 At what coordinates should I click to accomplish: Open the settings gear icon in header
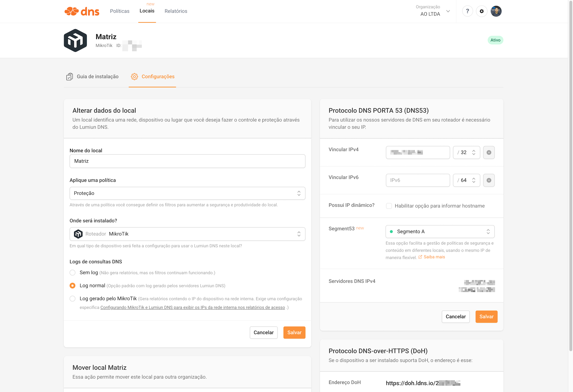(x=482, y=11)
